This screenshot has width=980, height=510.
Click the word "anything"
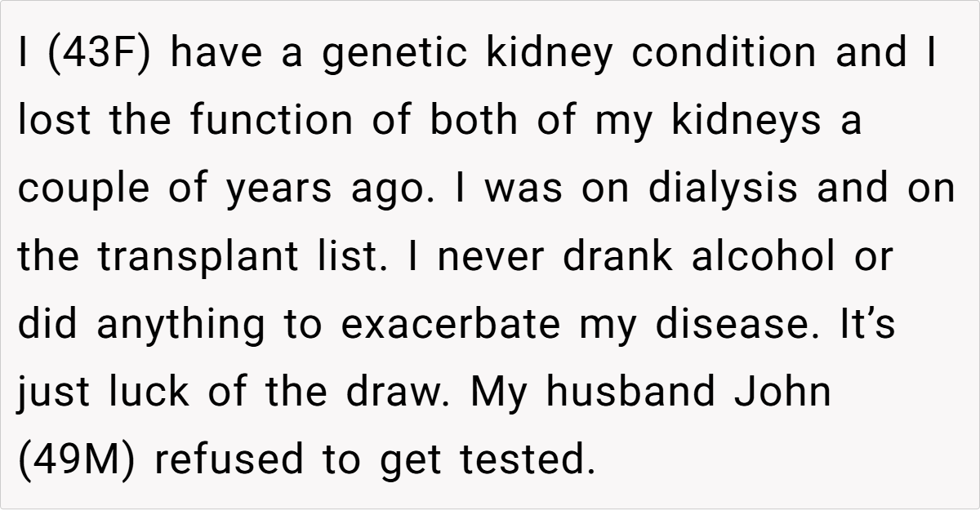coord(180,325)
